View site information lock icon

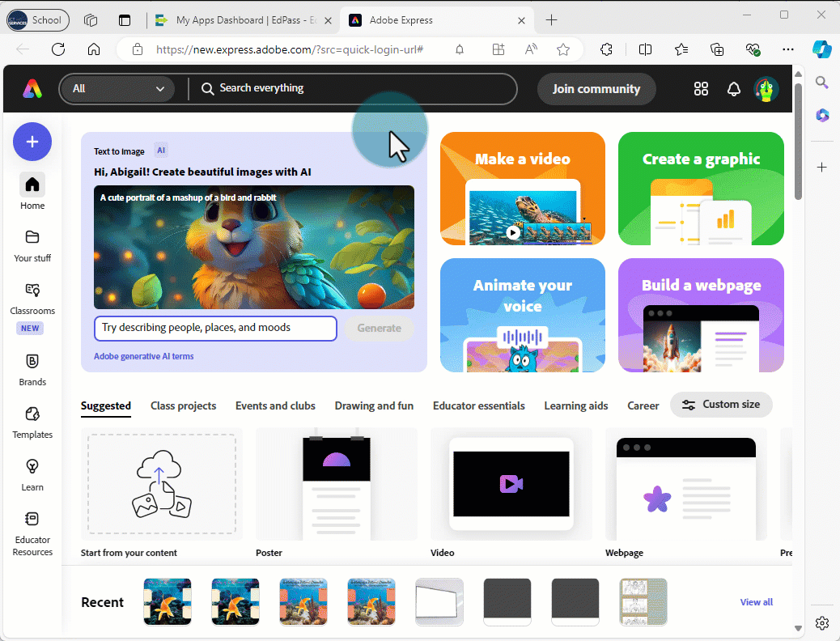138,49
